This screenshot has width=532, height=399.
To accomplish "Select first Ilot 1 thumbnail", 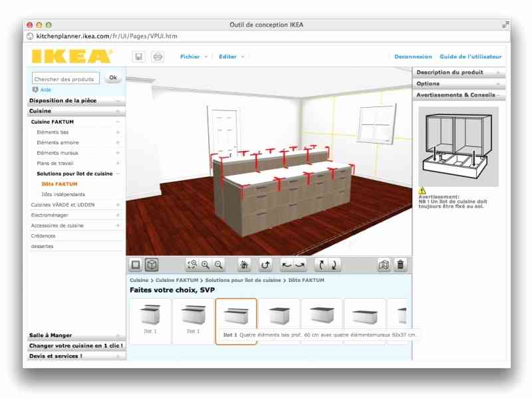I will 150,321.
